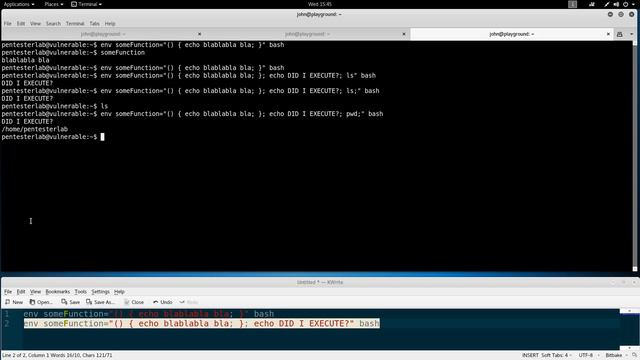Click Save As in KWrite toolbar
640x360 pixels.
(100, 302)
